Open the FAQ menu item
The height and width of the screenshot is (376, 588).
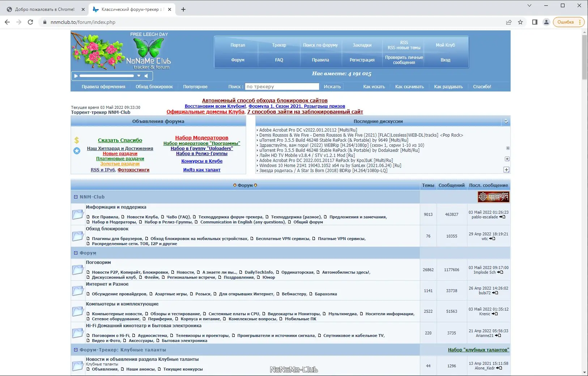click(x=279, y=60)
